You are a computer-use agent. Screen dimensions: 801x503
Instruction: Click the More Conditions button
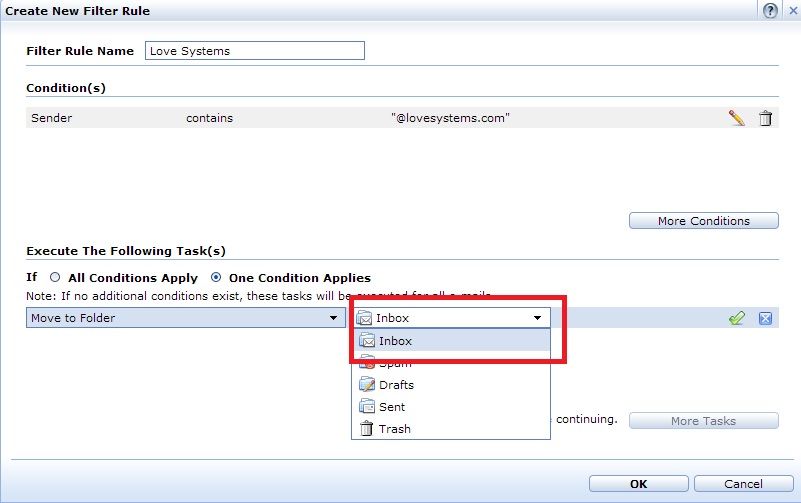click(703, 221)
